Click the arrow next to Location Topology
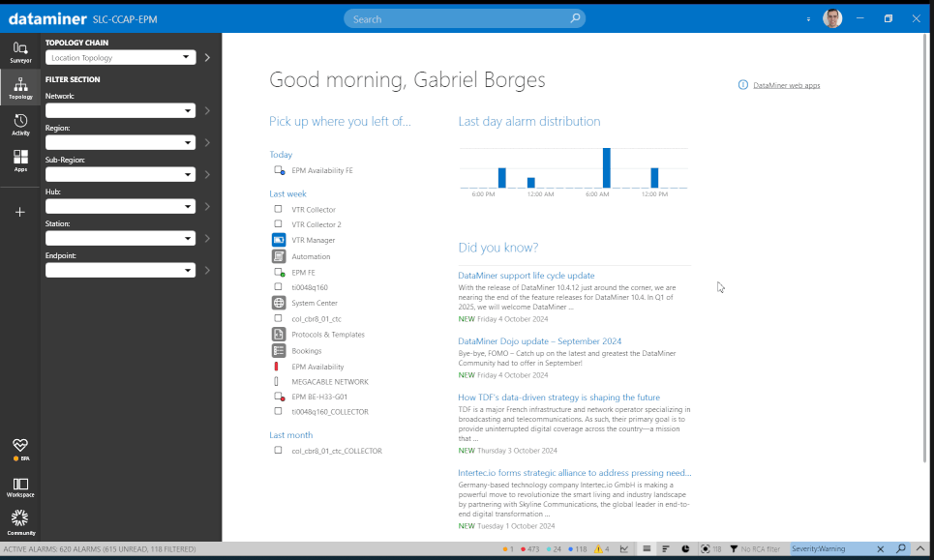The width and height of the screenshot is (934, 560). [207, 58]
